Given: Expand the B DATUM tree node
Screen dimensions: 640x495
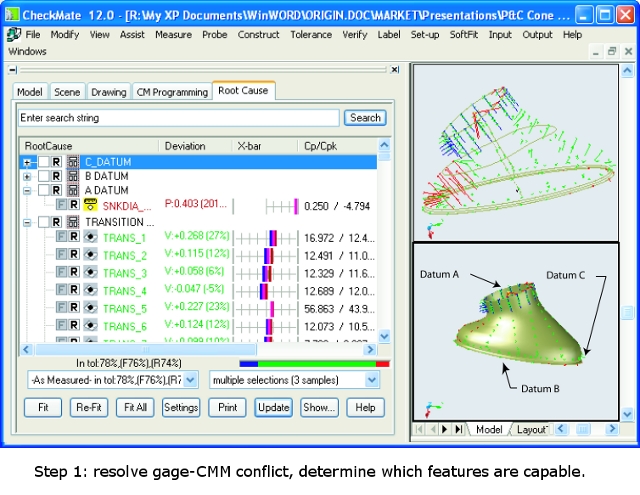Looking at the screenshot, I should (x=27, y=177).
